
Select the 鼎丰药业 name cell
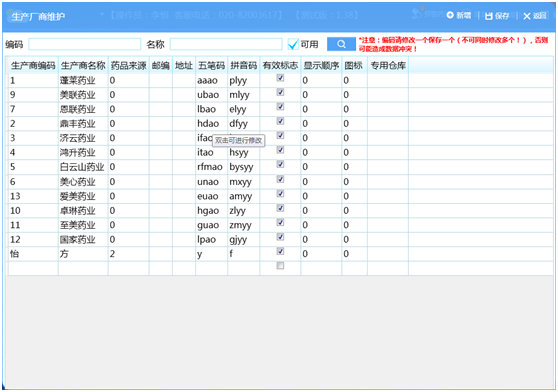pos(83,124)
